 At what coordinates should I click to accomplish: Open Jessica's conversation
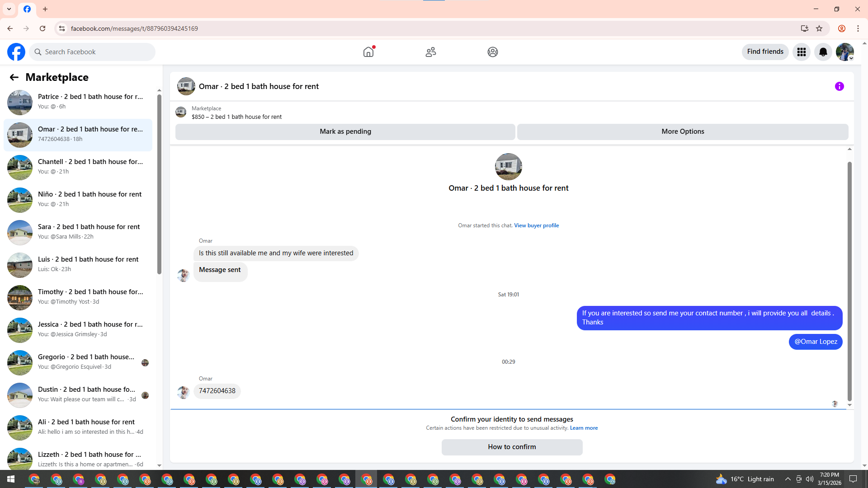tap(78, 330)
